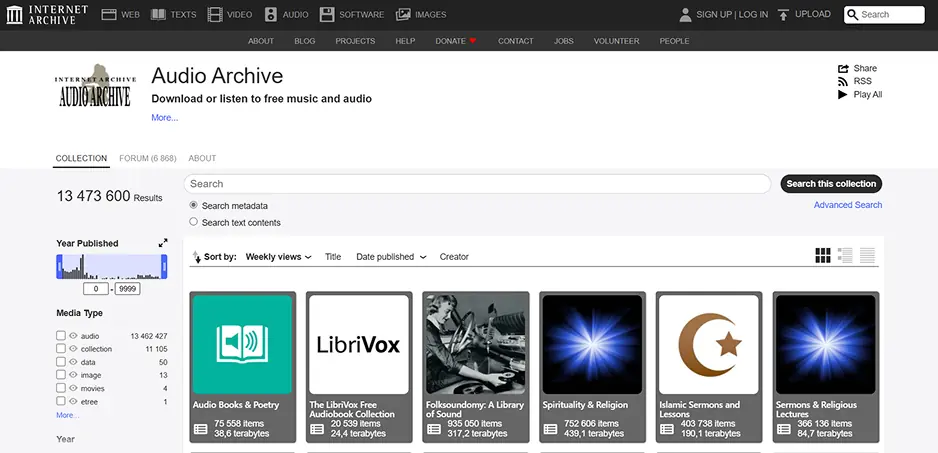Check the collection media type checkbox
938x453 pixels.
[x=60, y=348]
